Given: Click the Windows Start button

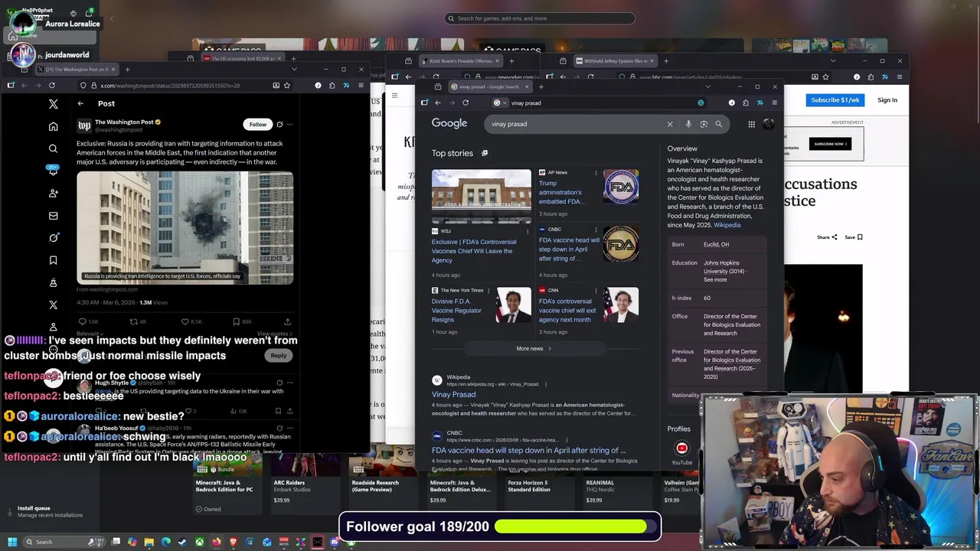Looking at the screenshot, I should point(12,542).
